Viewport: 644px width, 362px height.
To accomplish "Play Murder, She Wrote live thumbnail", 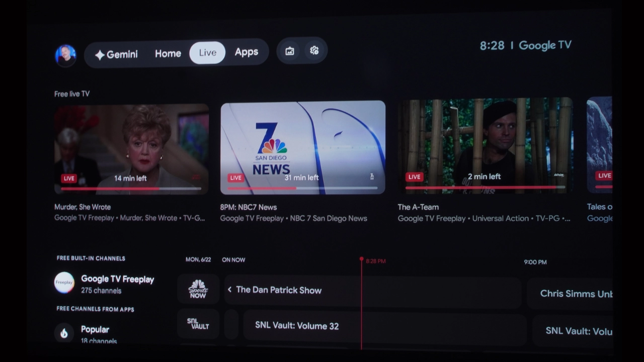I will pyautogui.click(x=131, y=149).
